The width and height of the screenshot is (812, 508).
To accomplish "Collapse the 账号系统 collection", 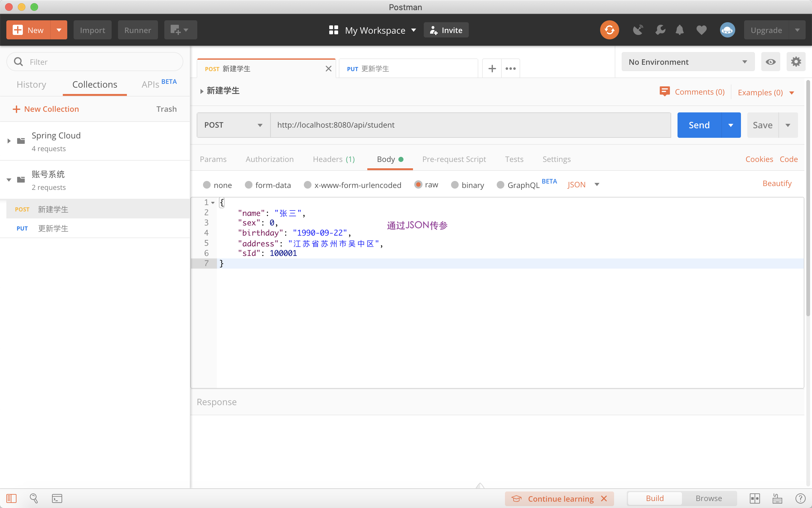I will coord(9,180).
